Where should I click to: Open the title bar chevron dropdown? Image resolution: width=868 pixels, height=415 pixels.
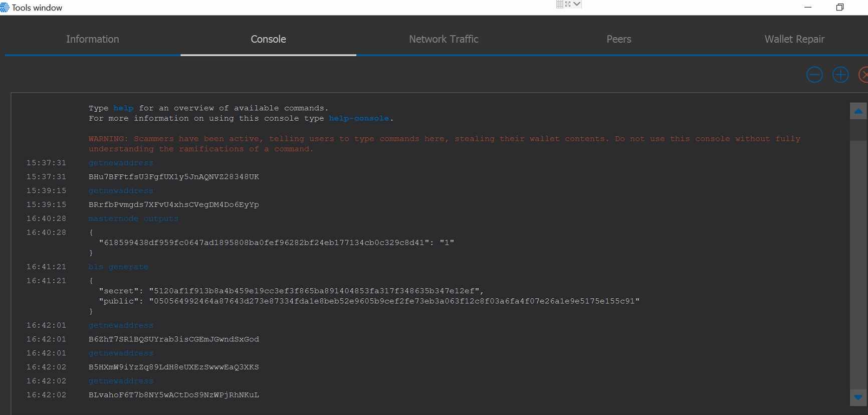[577, 4]
